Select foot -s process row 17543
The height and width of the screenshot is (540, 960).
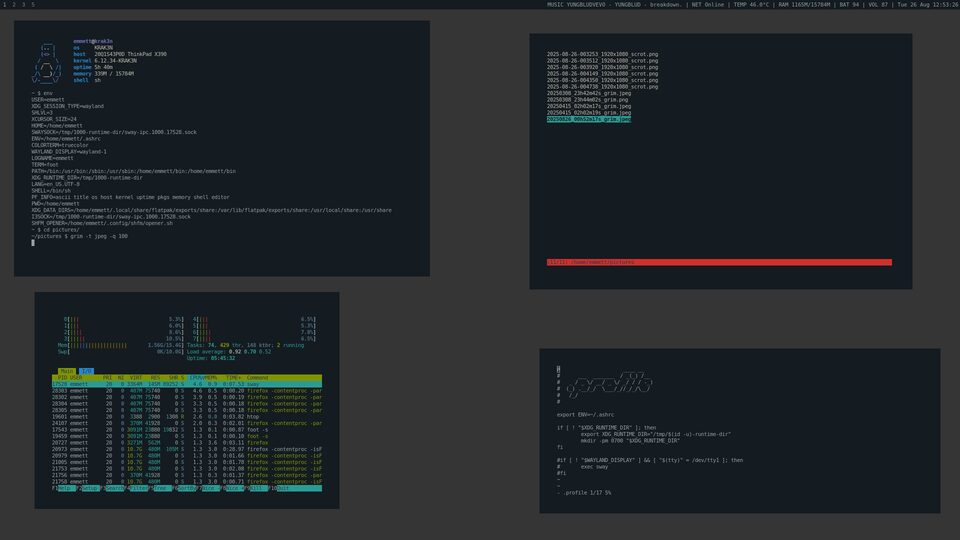pos(187,430)
